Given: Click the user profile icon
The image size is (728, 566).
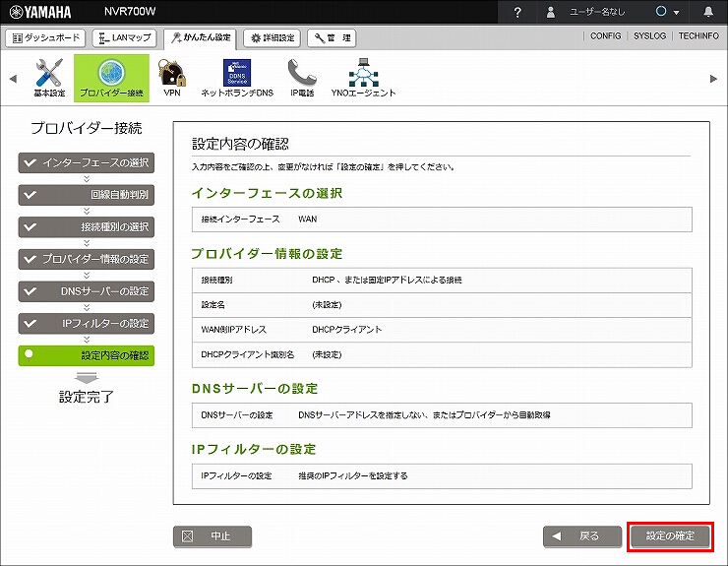Looking at the screenshot, I should click(x=551, y=12).
